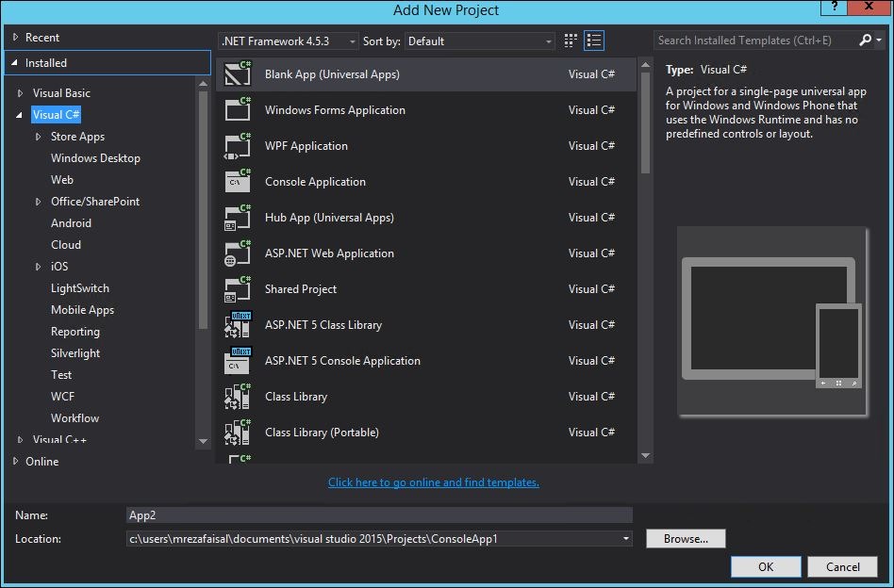Select the ASP.NET Web Application template icon
Screen dimensions: 894x588
237,253
